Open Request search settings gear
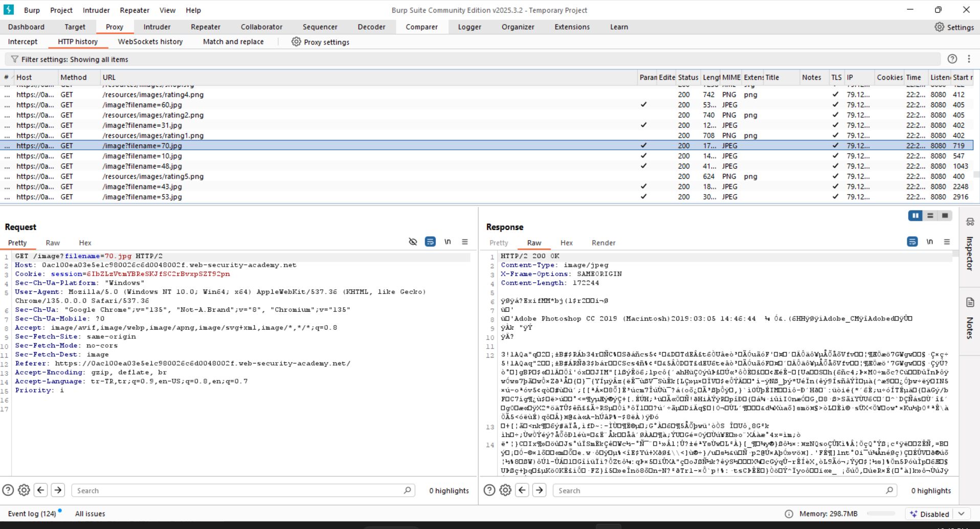This screenshot has width=980, height=529. [24, 490]
